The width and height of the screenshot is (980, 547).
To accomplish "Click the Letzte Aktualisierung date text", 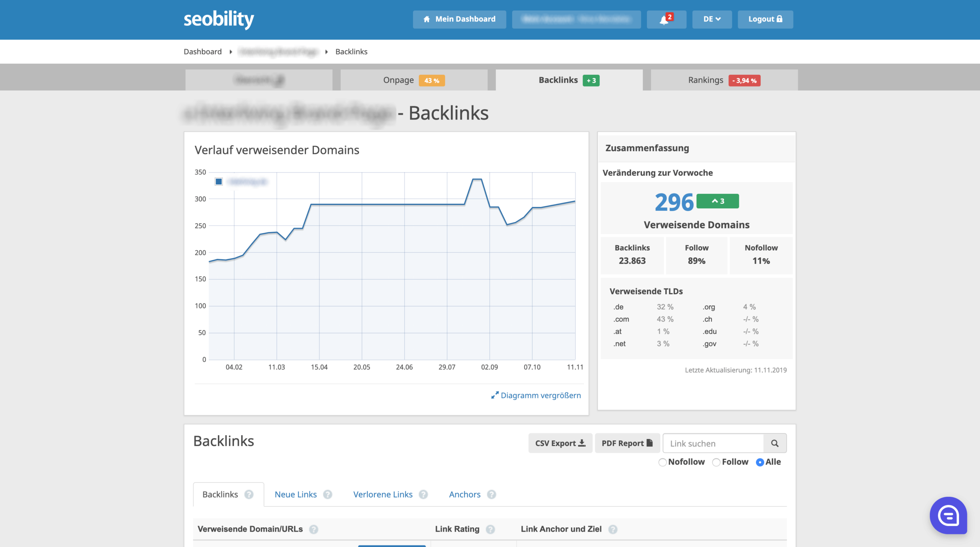I will pos(736,370).
